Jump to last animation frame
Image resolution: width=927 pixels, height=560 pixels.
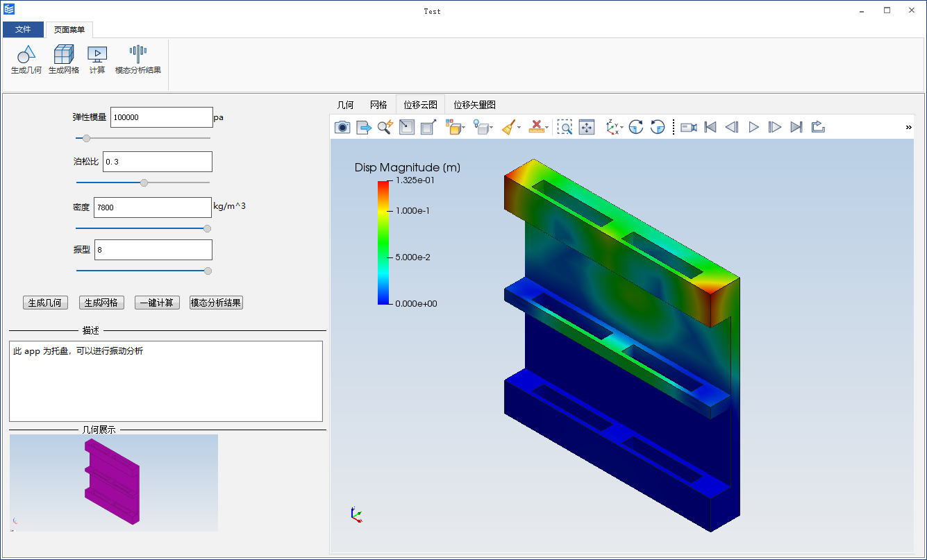click(x=796, y=127)
